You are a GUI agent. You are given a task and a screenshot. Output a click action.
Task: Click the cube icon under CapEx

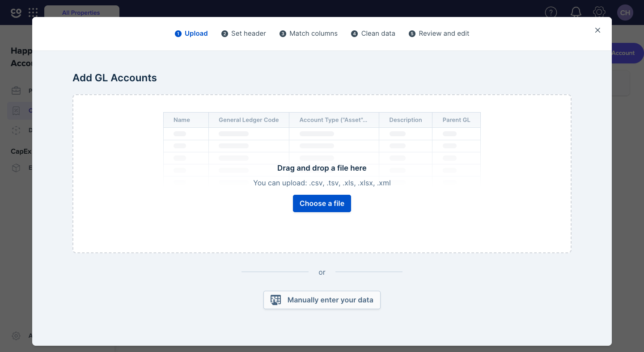coord(16,168)
